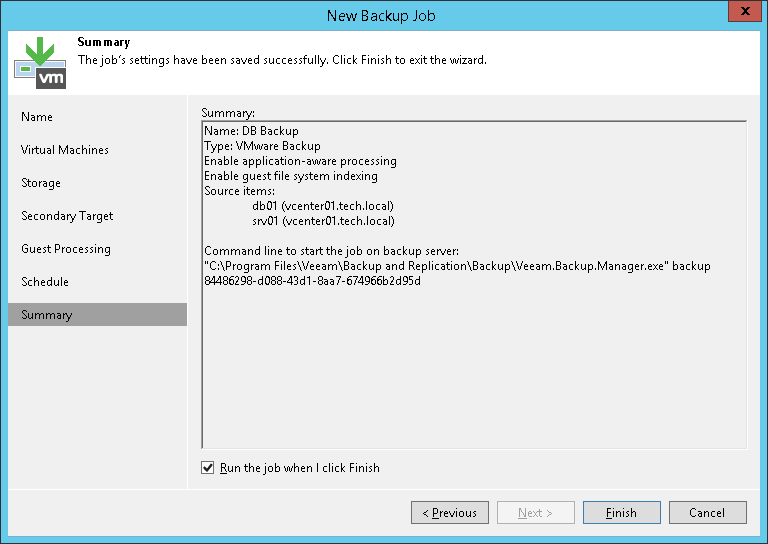Select the Secondary Target step
Image resolution: width=768 pixels, height=544 pixels.
pyautogui.click(x=67, y=216)
